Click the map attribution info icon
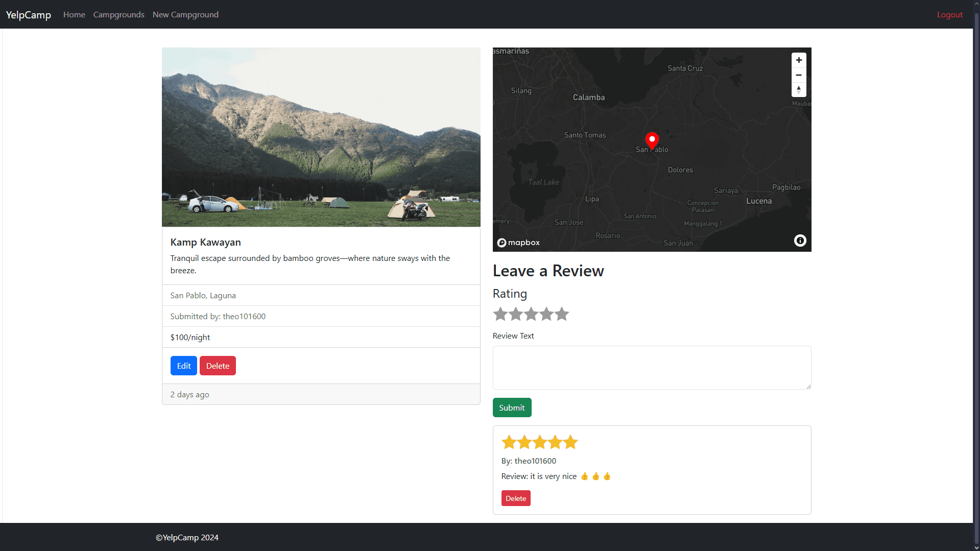 799,240
